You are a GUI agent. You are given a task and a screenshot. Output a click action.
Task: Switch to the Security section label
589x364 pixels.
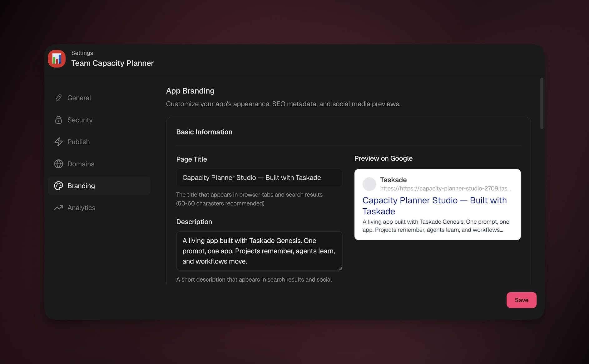(80, 120)
